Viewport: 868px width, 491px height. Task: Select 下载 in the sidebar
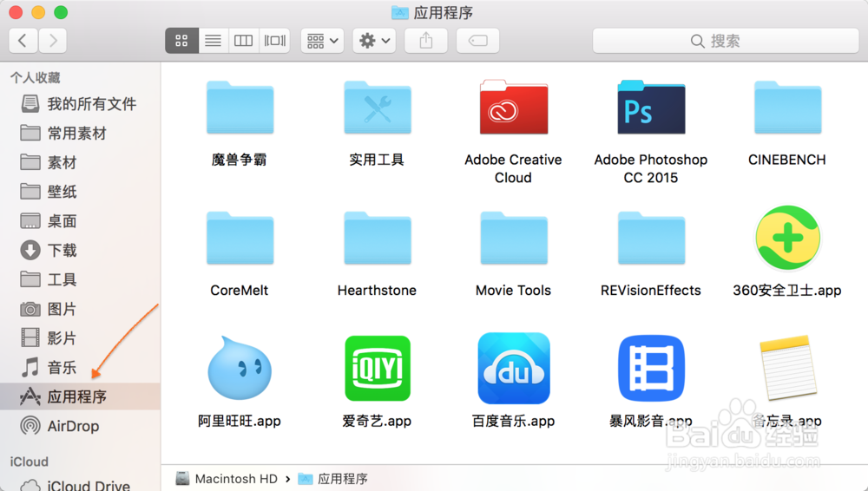80,250
